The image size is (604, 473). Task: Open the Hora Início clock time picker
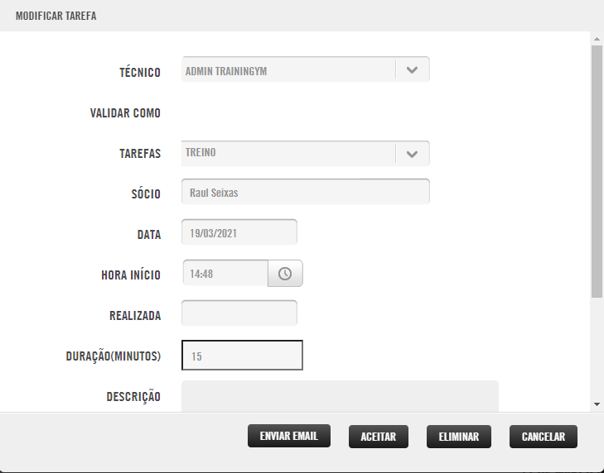click(x=285, y=273)
